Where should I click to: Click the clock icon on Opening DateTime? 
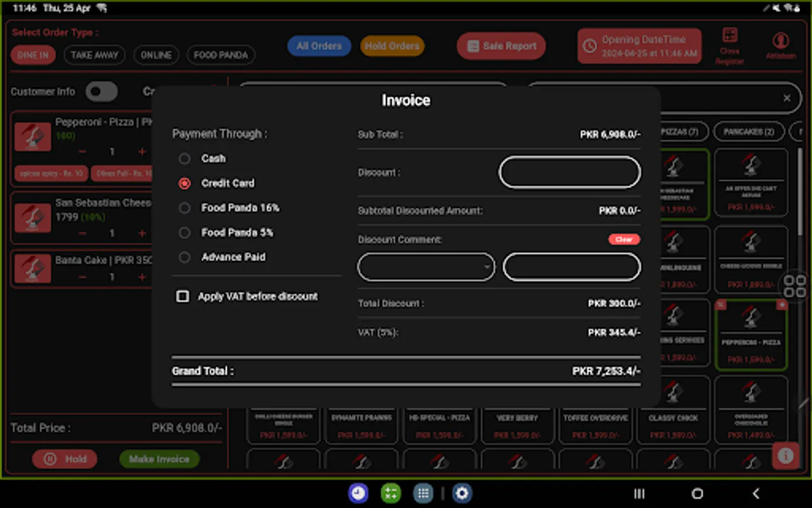(x=592, y=46)
